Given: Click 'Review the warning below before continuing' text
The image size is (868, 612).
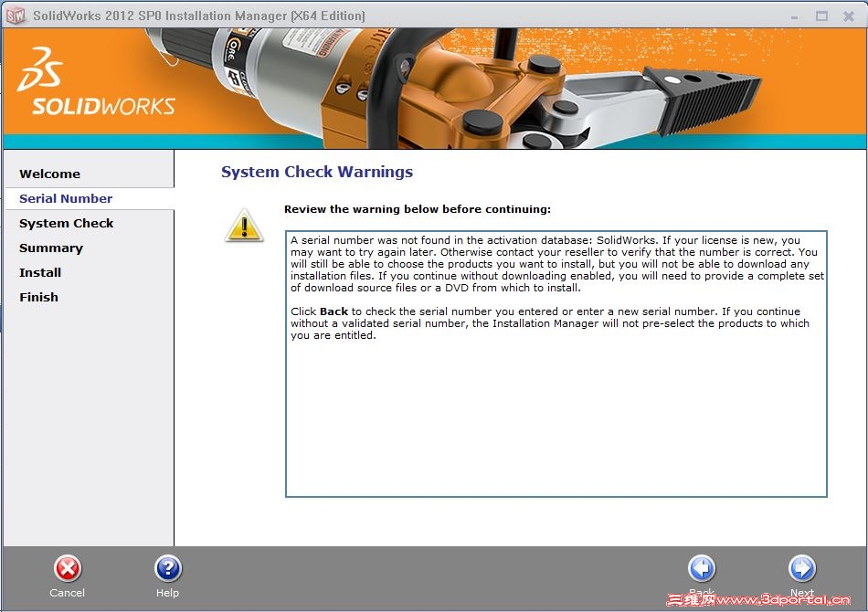Looking at the screenshot, I should [418, 209].
